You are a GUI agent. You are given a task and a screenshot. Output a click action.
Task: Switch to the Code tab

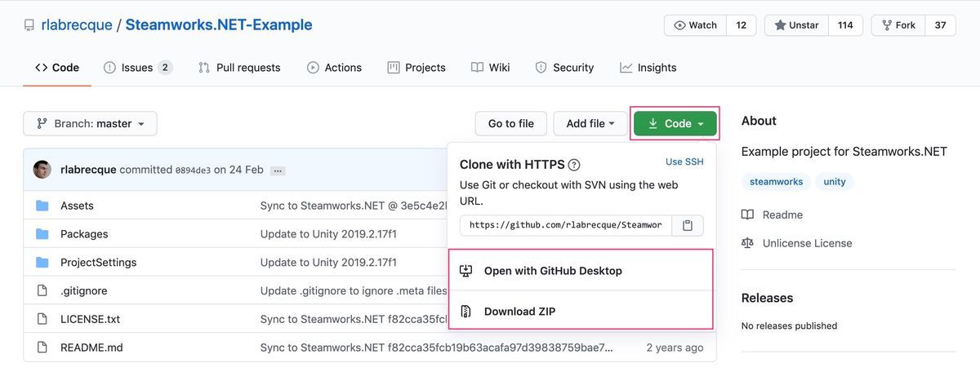point(57,68)
